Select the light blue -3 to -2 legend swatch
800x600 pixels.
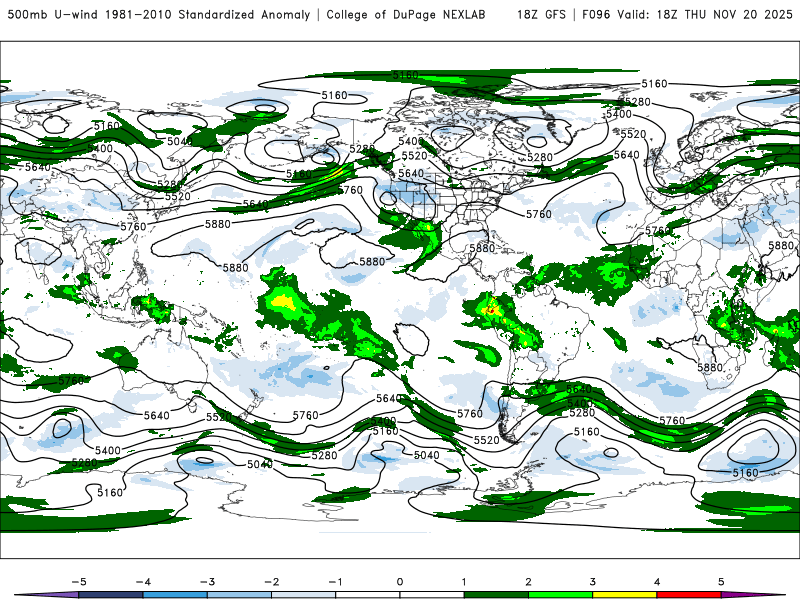pos(239,595)
